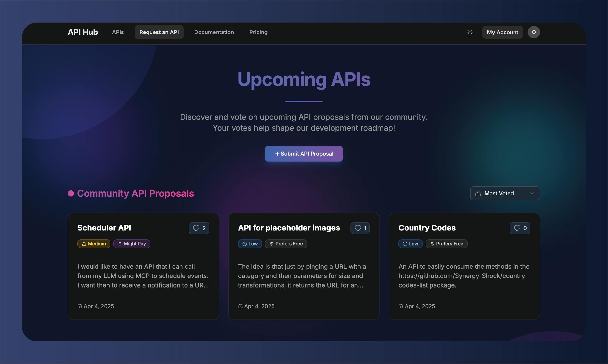
Task: Open the Scheduler API proposal title
Action: [x=104, y=228]
